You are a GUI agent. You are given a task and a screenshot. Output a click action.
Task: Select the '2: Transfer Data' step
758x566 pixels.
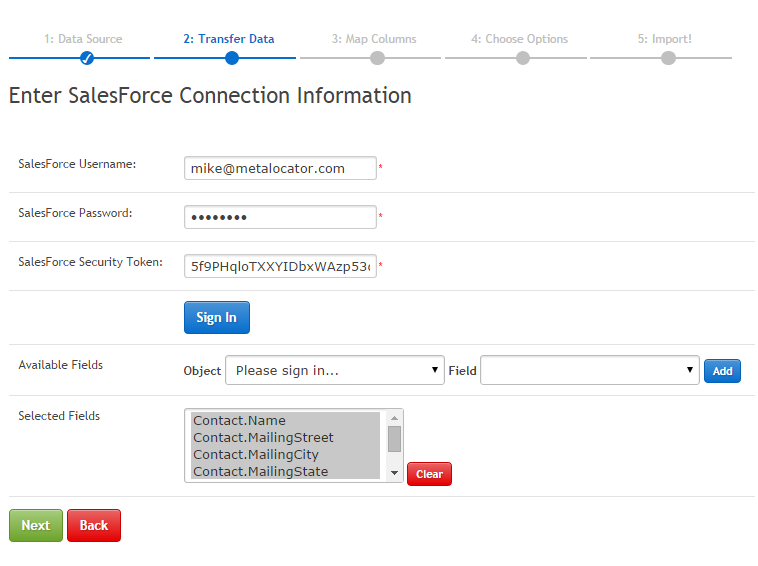tap(229, 39)
